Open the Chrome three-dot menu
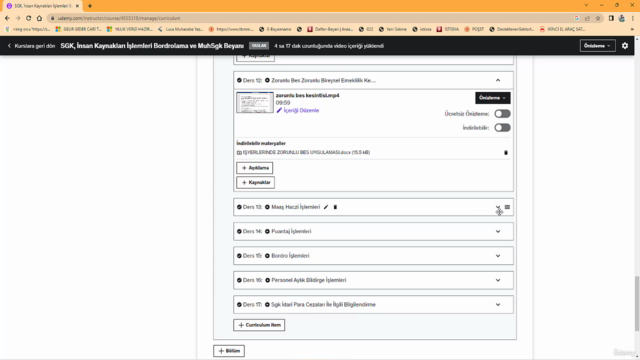640x360 pixels. (633, 18)
